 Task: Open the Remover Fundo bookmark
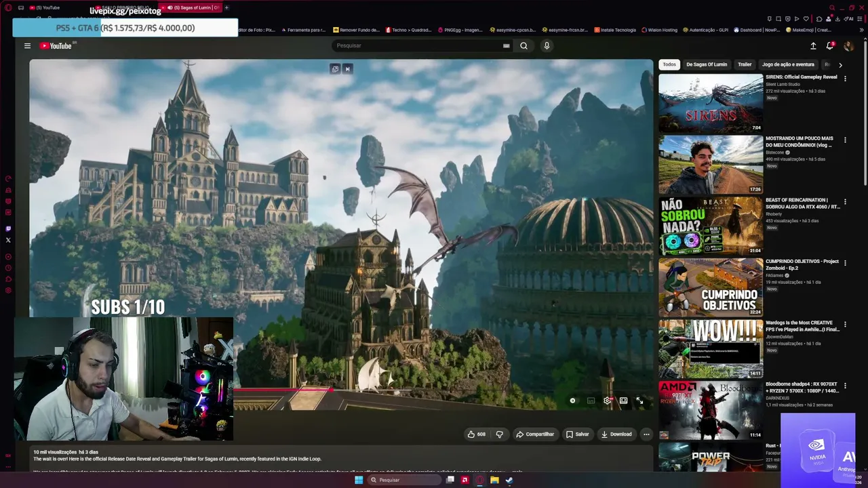pyautogui.click(x=357, y=30)
